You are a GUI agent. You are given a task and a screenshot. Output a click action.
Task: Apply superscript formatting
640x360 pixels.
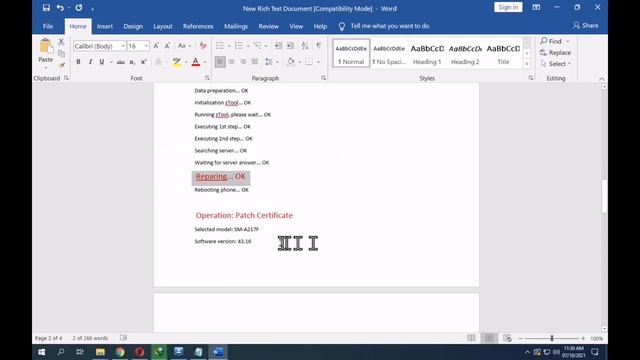[144, 62]
